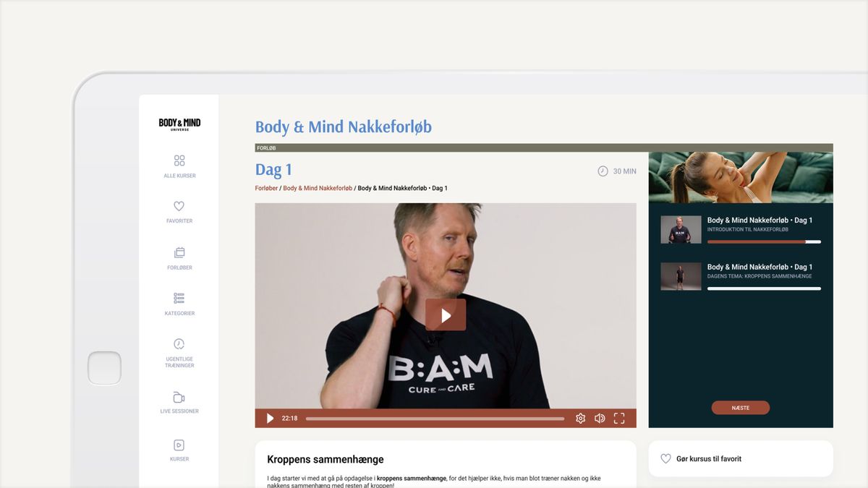Switch to the Forløb tab above Dag 1
Image resolution: width=868 pixels, height=488 pixels.
(267, 147)
